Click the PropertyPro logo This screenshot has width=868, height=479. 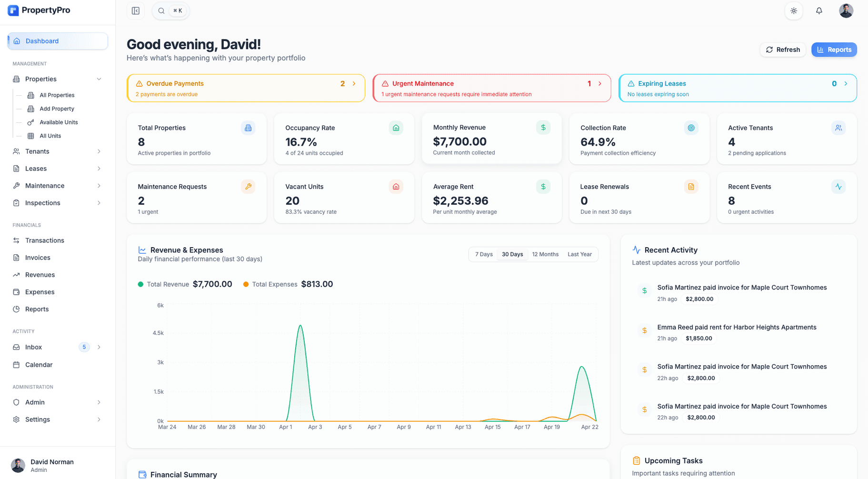(x=39, y=10)
